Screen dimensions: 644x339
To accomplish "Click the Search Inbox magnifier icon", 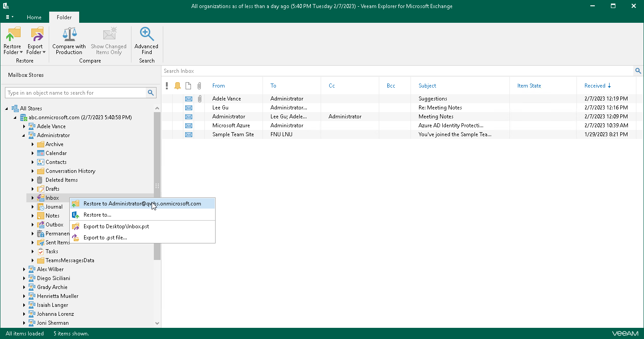I will [x=638, y=71].
